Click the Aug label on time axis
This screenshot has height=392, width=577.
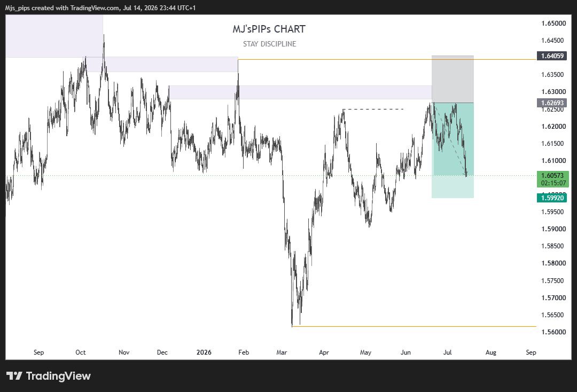(491, 352)
